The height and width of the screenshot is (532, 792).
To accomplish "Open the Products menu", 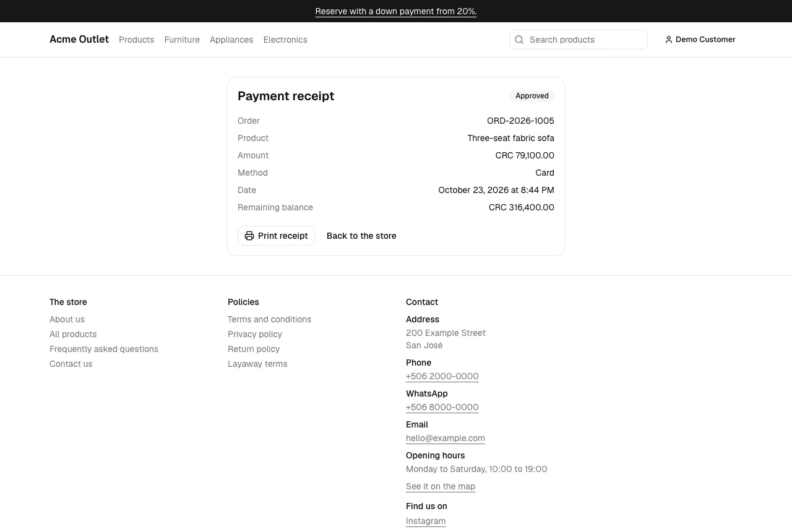I will [x=136, y=40].
